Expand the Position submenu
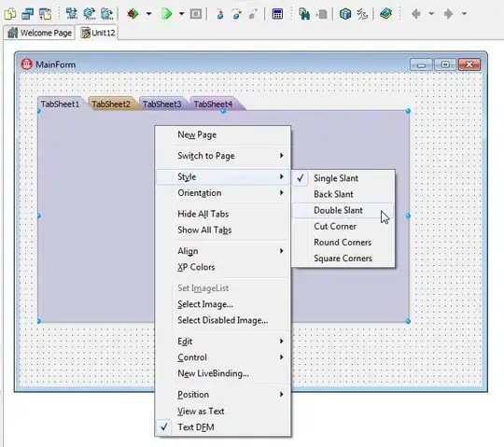The image size is (504, 447). pos(223,395)
